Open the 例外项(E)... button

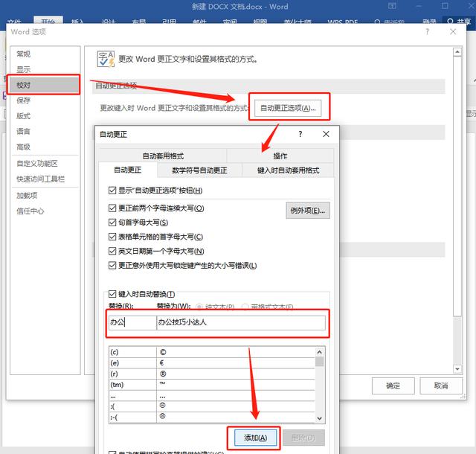pos(308,211)
